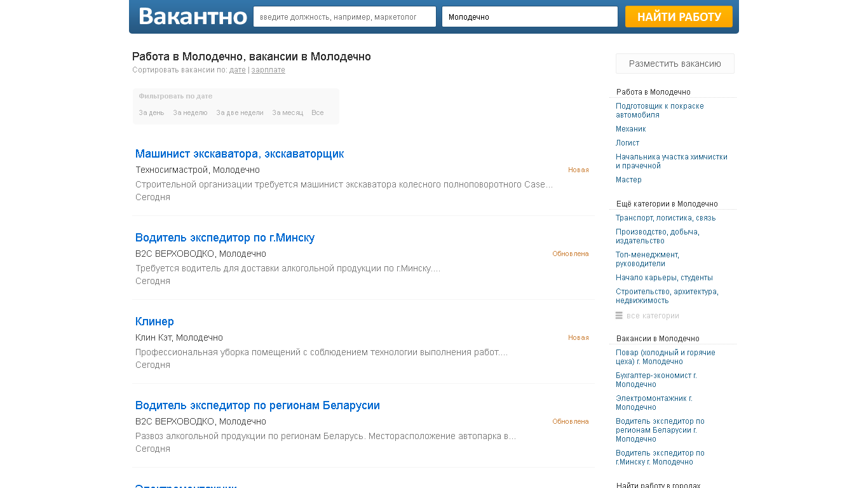
Task: Click the Новая badge on Машинист экскаватора
Action: 578,170
